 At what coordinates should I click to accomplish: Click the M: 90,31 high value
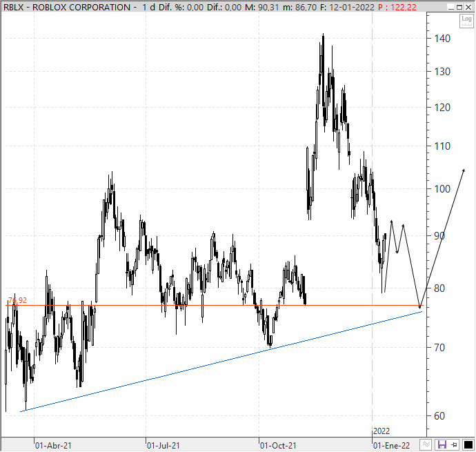(261, 7)
